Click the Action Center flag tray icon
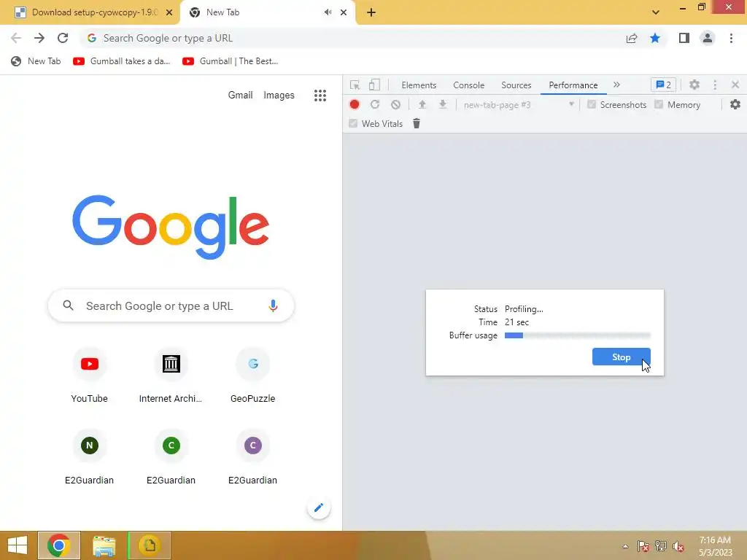Screen dimensions: 747x560 643,546
